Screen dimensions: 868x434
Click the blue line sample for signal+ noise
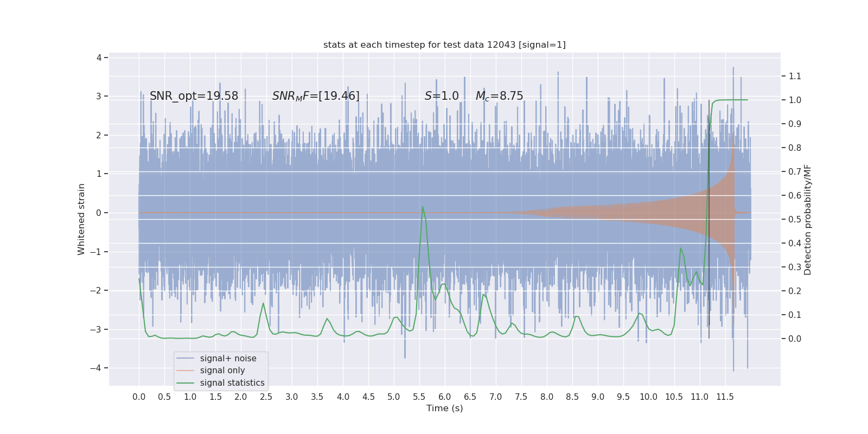pyautogui.click(x=185, y=359)
